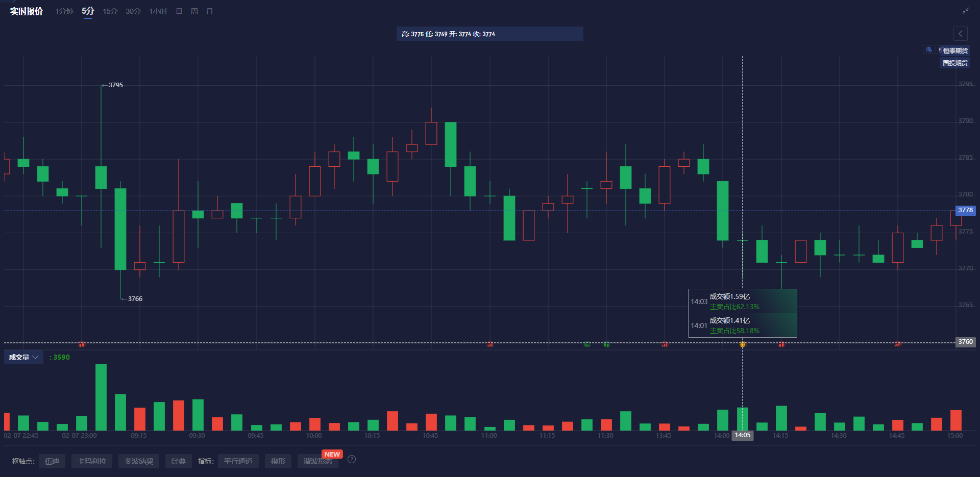Select the 1小时 interval
980x477 pixels.
pos(157,11)
